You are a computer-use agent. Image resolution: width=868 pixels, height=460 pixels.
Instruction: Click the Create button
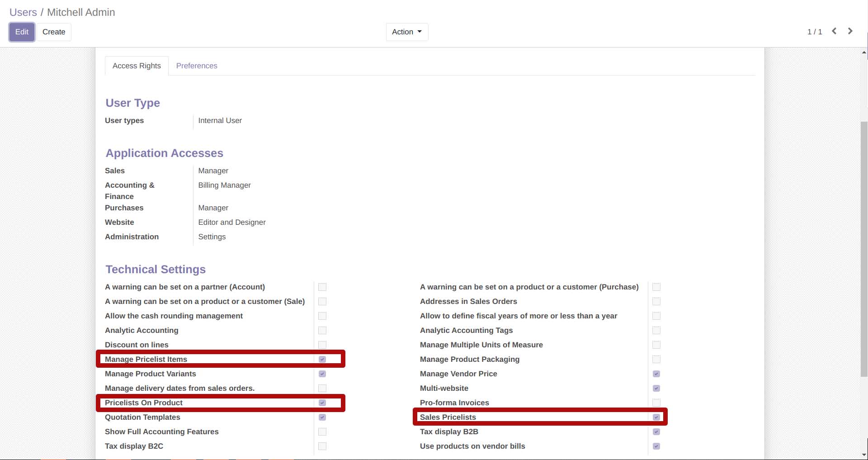click(54, 32)
